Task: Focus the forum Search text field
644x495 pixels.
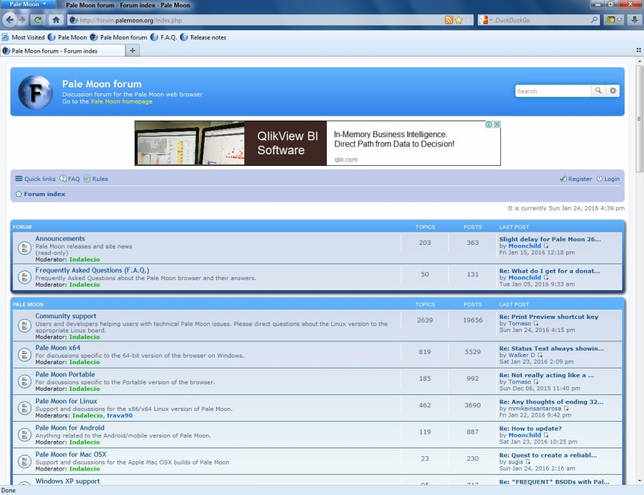Action: 553,91
